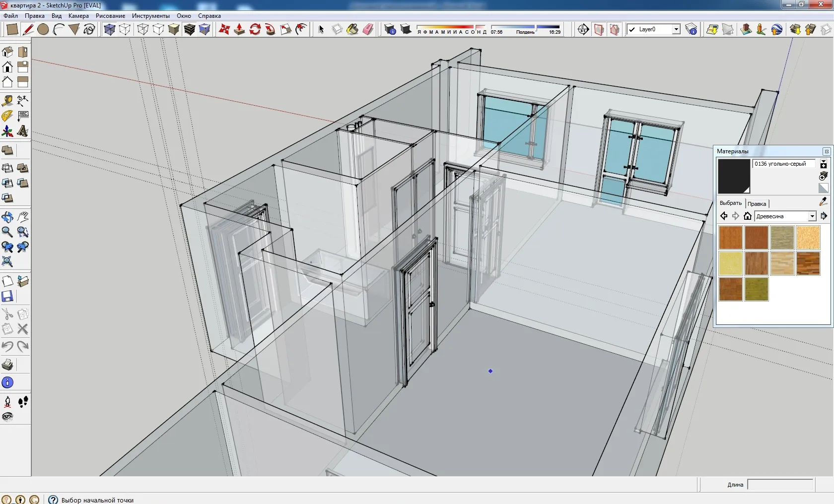Select the Push/Pull tool
This screenshot has width=834, height=504.
(239, 30)
